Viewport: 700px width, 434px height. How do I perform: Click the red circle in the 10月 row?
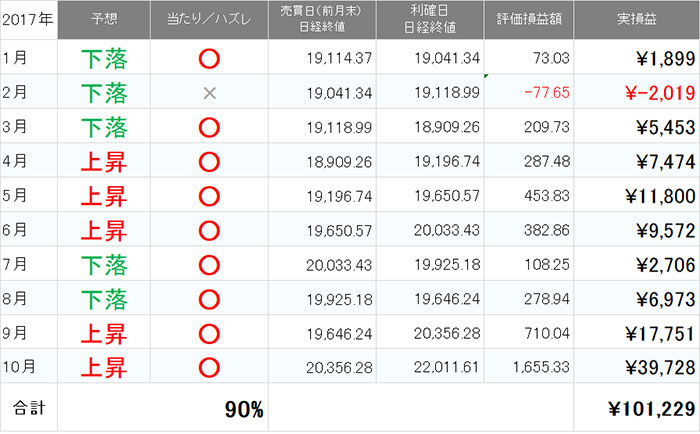[x=209, y=368]
